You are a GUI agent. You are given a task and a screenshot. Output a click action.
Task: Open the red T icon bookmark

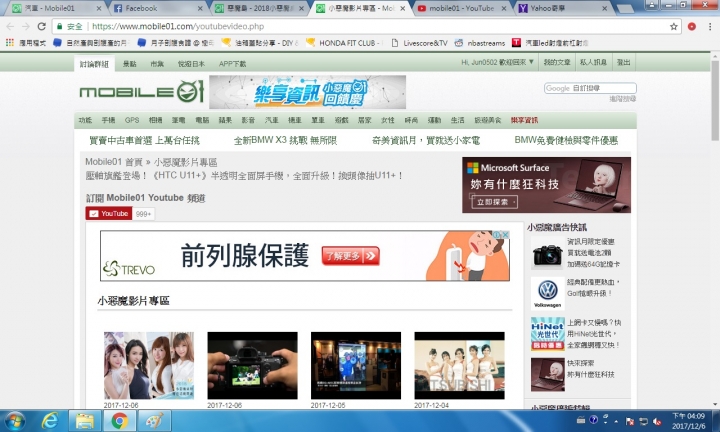click(516, 43)
